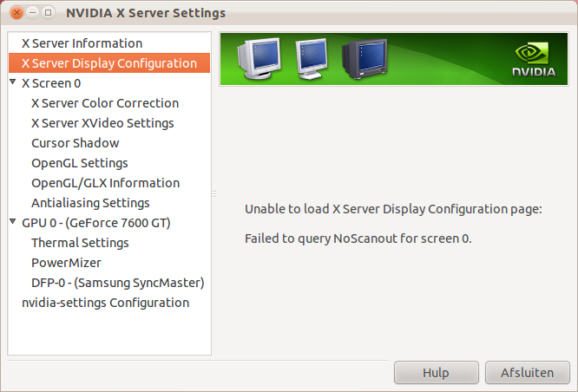
Task: Click the middle monitor image in banner
Action: point(312,59)
